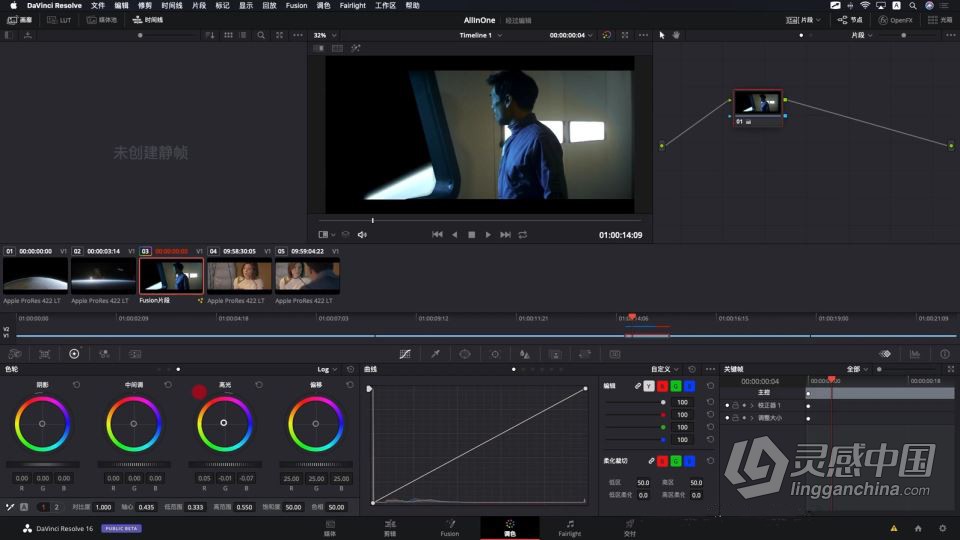The image size is (960, 540).
Task: Switch to the Fusion page tab
Action: click(449, 528)
